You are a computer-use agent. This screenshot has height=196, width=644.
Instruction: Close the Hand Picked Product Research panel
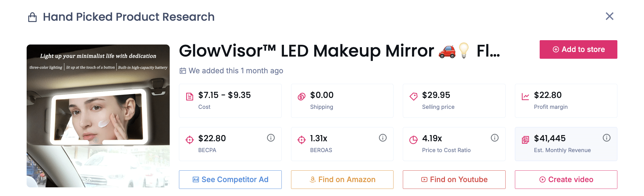point(610,16)
